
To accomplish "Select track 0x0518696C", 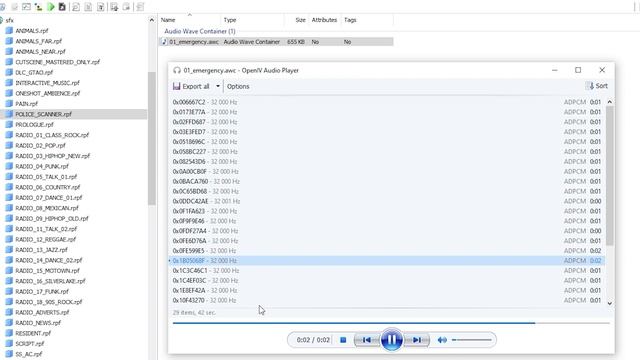I will 387,142.
